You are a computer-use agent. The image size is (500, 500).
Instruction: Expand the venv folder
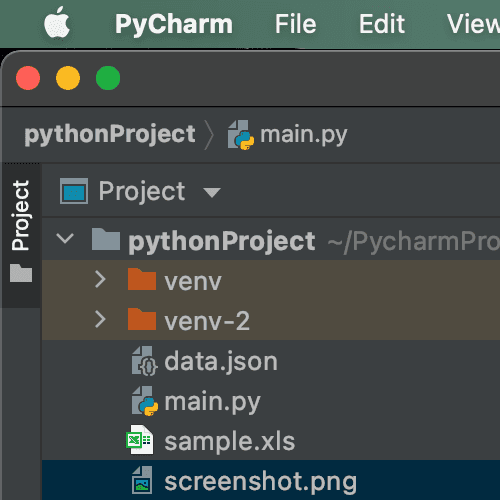(x=100, y=279)
